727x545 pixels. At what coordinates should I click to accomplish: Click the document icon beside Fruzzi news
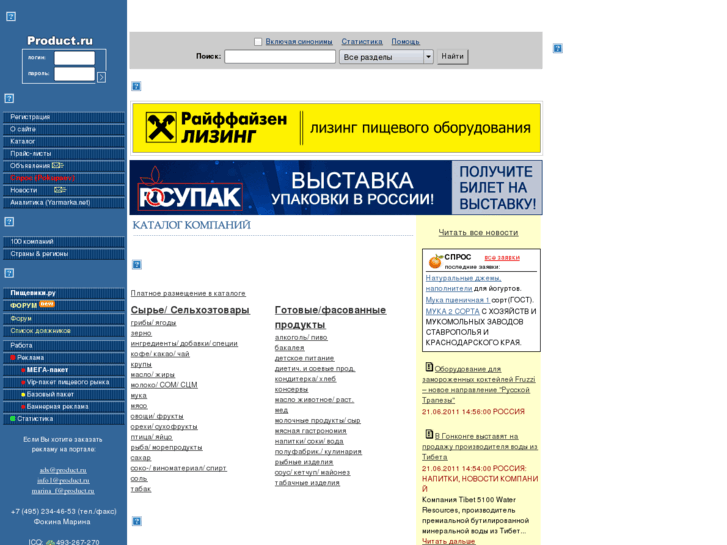pos(429,367)
